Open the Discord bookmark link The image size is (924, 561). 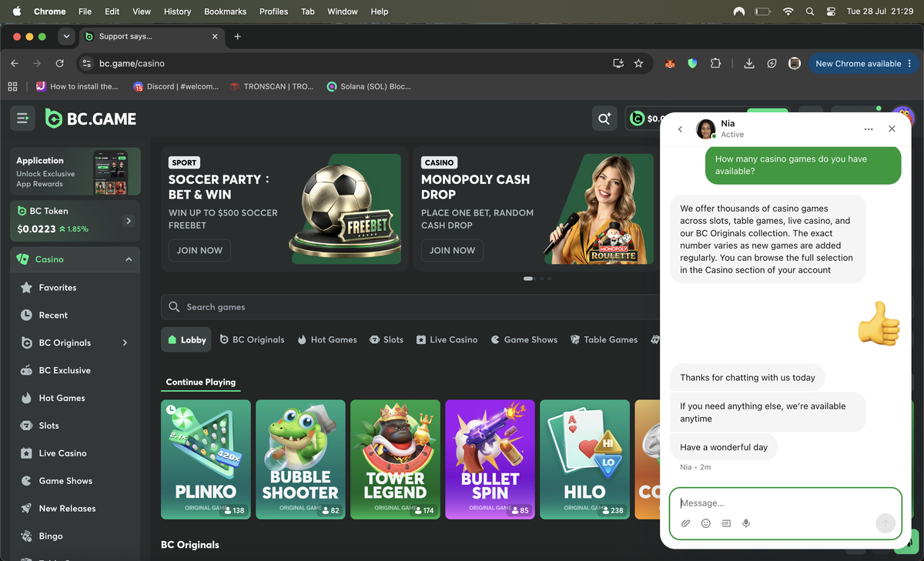click(x=176, y=86)
